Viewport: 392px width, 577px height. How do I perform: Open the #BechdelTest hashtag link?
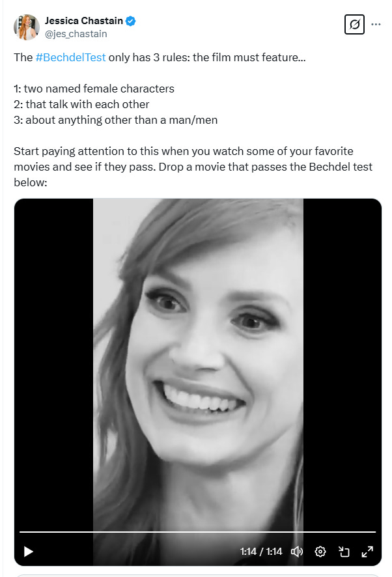(x=71, y=57)
